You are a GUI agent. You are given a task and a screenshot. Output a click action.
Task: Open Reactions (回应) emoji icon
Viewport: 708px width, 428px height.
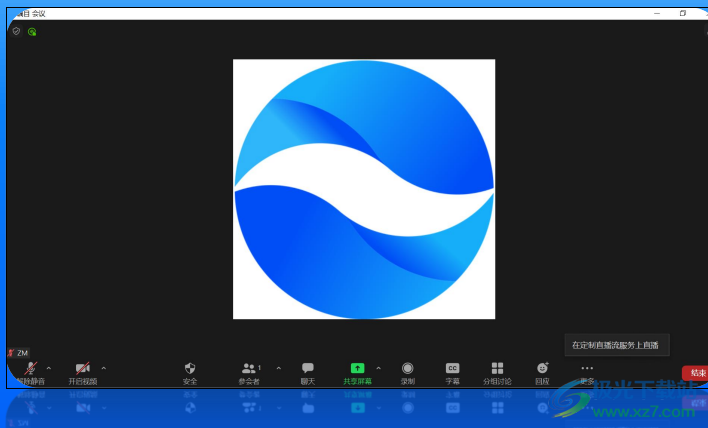click(x=542, y=371)
